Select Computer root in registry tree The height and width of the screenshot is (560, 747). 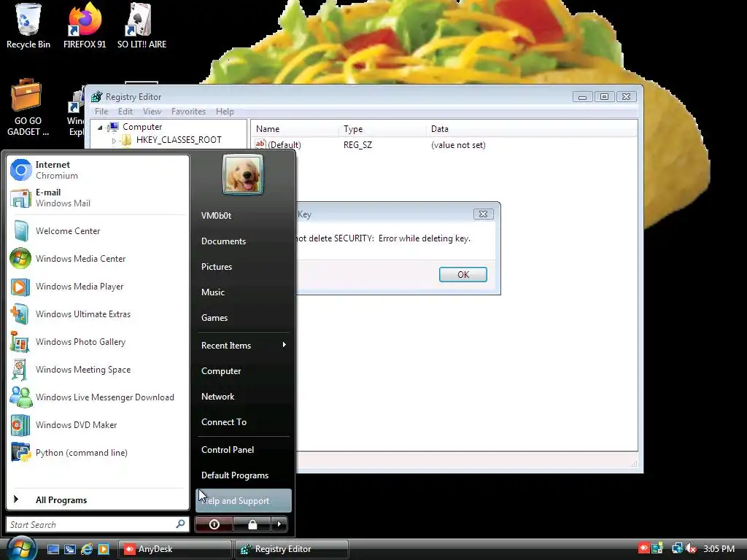pos(142,127)
